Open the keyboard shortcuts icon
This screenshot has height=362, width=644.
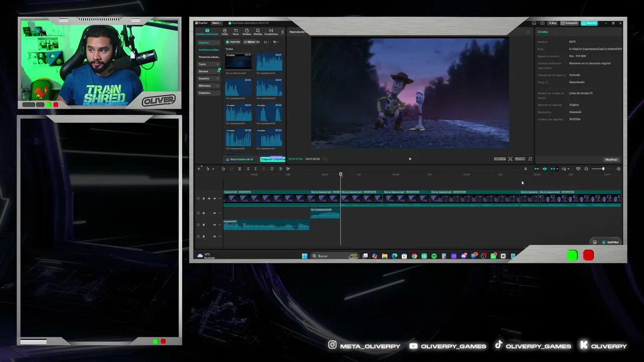(x=542, y=23)
